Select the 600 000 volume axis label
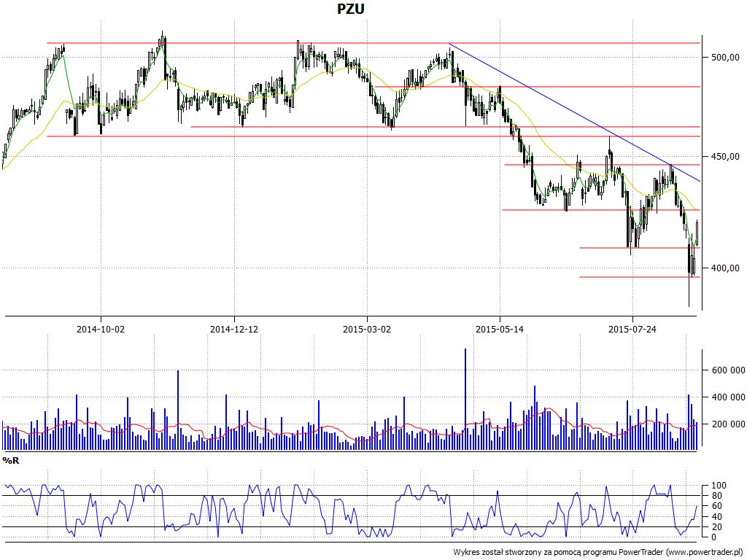Screen dimensions: 747x560 click(x=729, y=370)
